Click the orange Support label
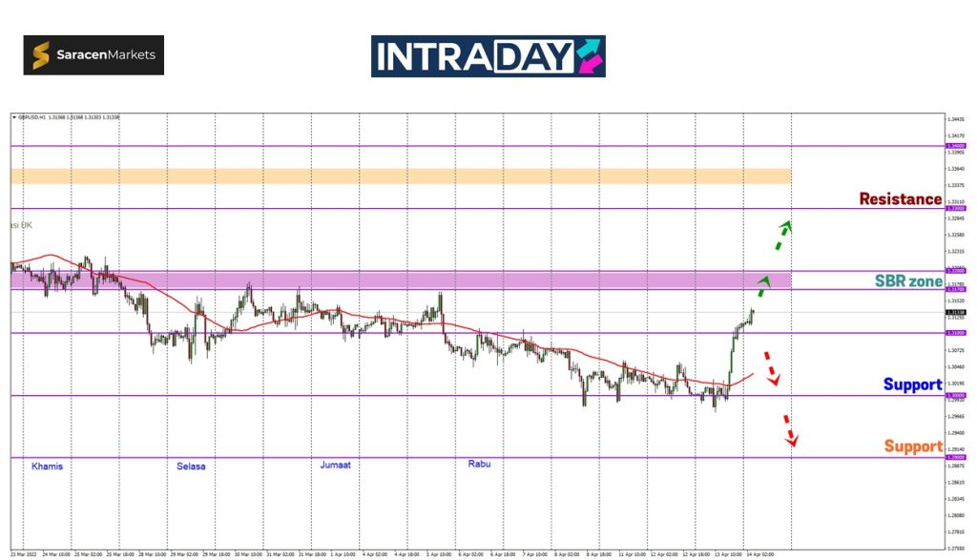This screenshot has width=977, height=560. (x=912, y=446)
